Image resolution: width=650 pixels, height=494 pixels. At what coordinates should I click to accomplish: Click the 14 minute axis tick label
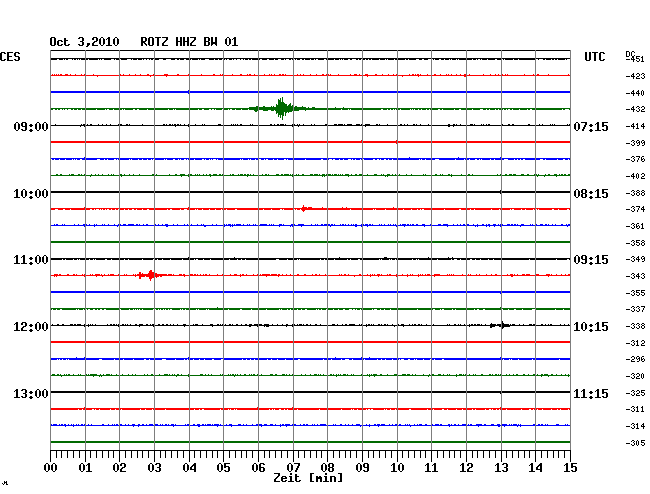[x=535, y=468]
